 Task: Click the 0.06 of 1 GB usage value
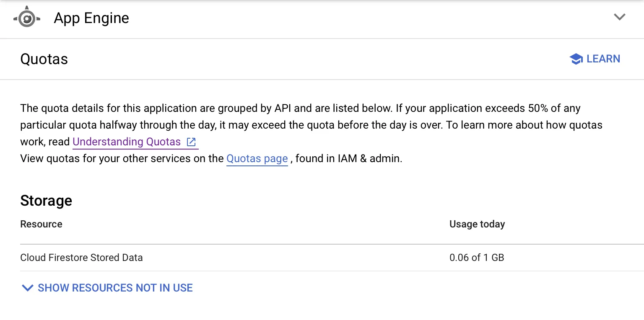(476, 257)
